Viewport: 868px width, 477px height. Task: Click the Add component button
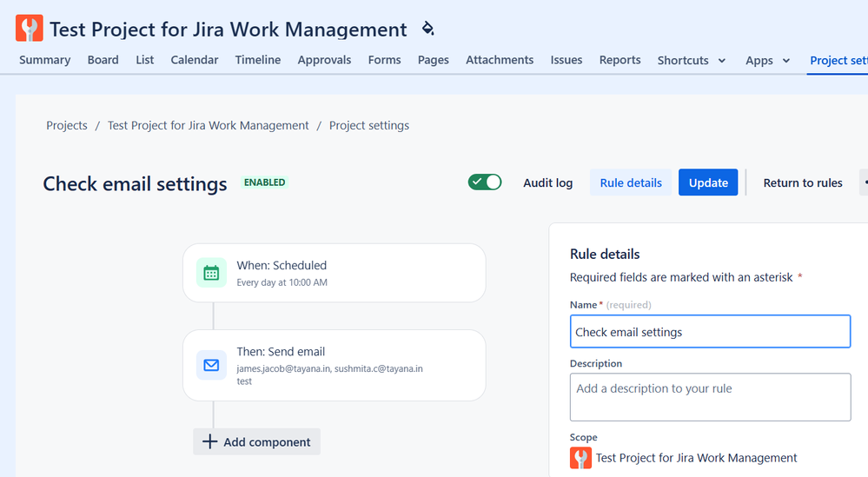257,441
